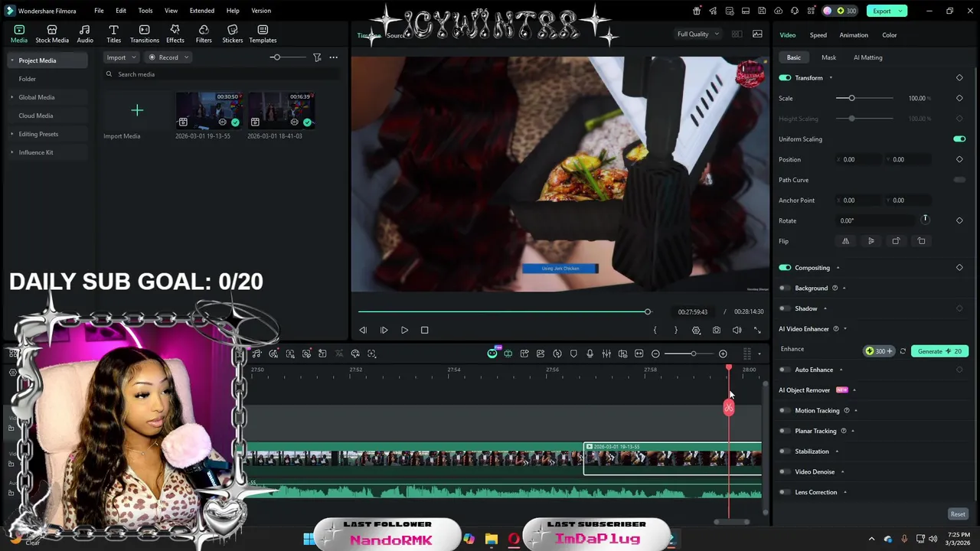Expand AI Object Remover section
This screenshot has height=551, width=980.
click(x=854, y=390)
